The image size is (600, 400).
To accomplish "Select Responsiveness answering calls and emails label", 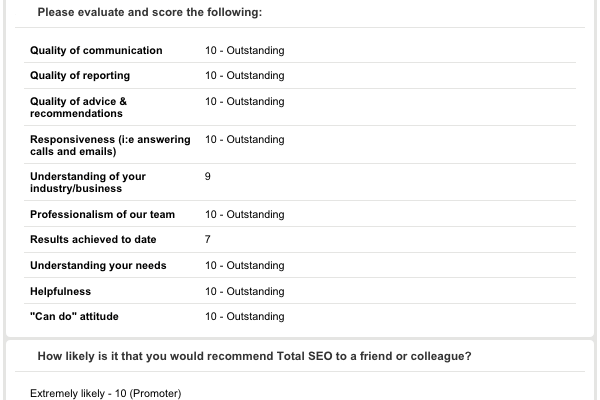I will pyautogui.click(x=110, y=145).
